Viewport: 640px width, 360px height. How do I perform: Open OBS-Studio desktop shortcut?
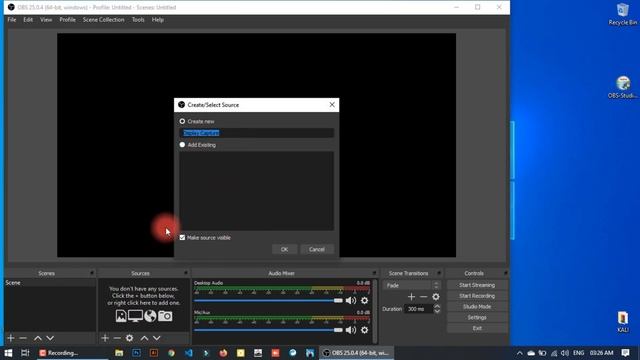623,87
